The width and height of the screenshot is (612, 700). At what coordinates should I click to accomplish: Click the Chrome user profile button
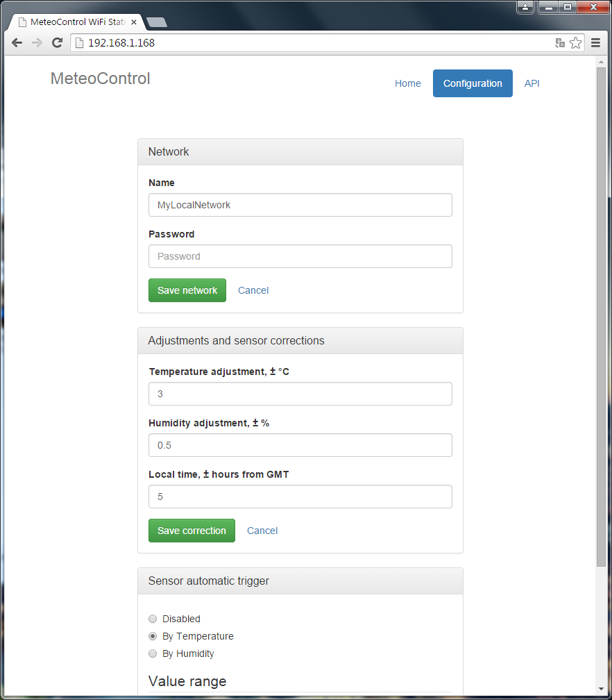coord(525,7)
